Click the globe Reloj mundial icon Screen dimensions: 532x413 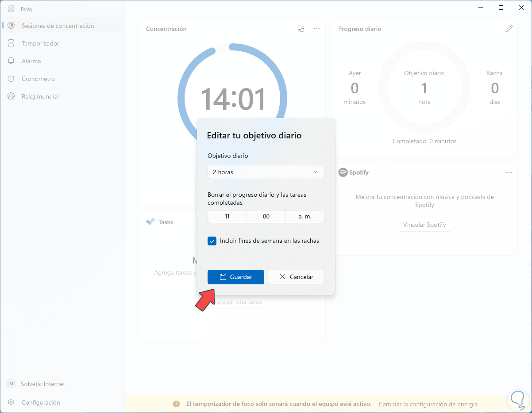click(12, 96)
